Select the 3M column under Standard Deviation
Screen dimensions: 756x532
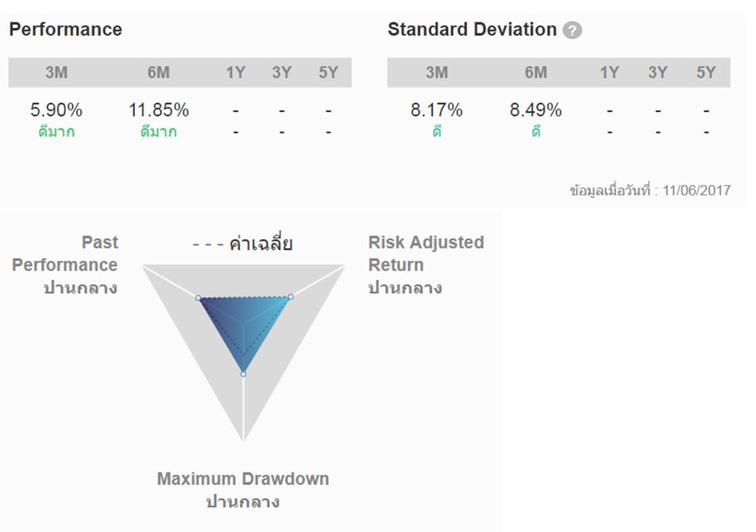tap(437, 73)
